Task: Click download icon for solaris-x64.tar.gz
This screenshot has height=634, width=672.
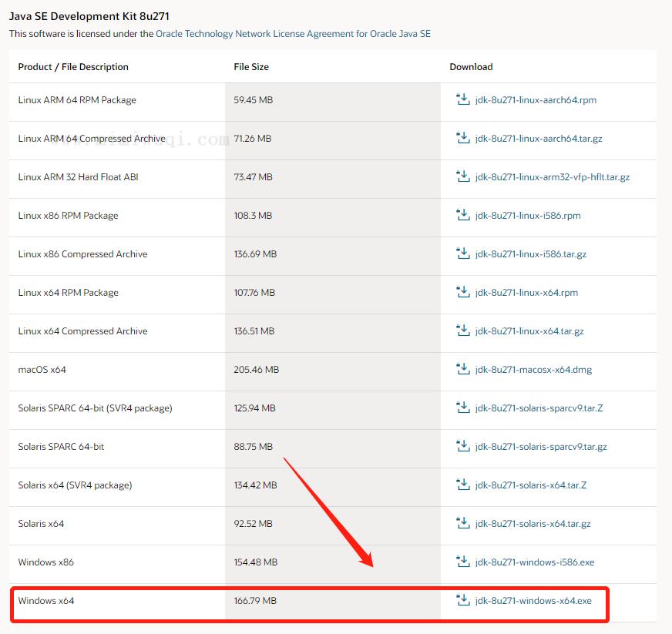Action: coord(463,524)
